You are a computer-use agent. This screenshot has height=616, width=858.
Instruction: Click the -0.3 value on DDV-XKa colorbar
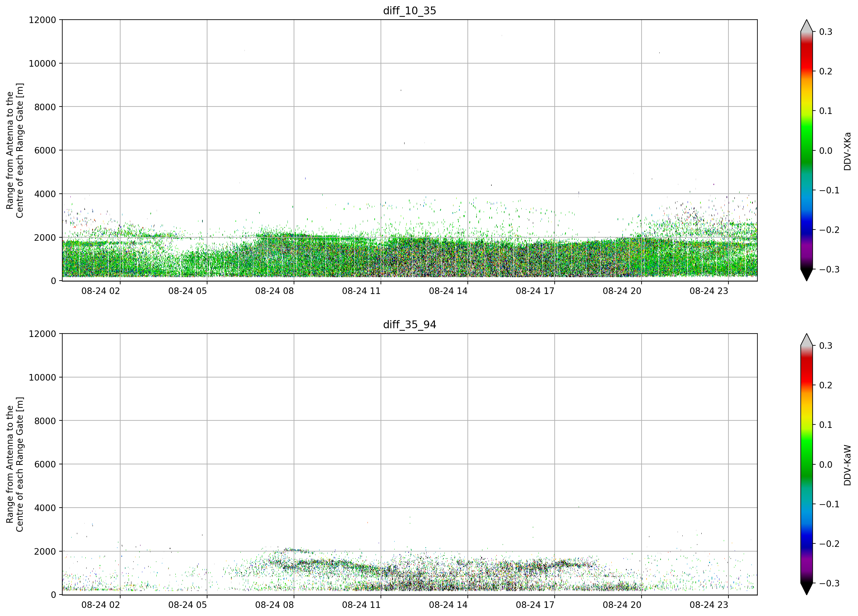tap(829, 269)
